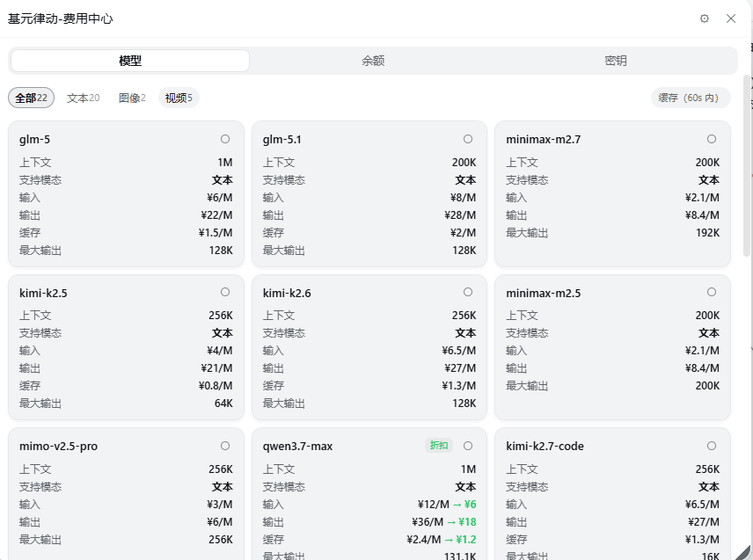Click kimi-k2.5 input price ¥4/M
This screenshot has height=560, width=753.
coord(220,351)
